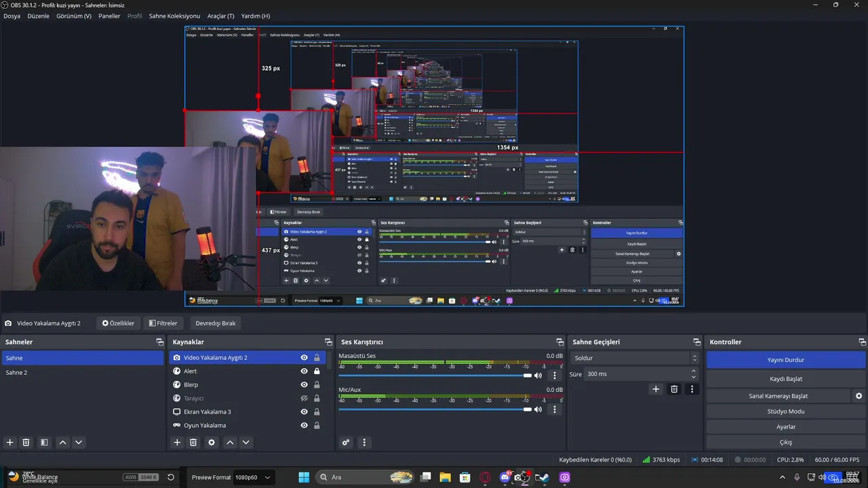Move scene down with the down arrow
Image resolution: width=868 pixels, height=488 pixels.
(x=79, y=443)
